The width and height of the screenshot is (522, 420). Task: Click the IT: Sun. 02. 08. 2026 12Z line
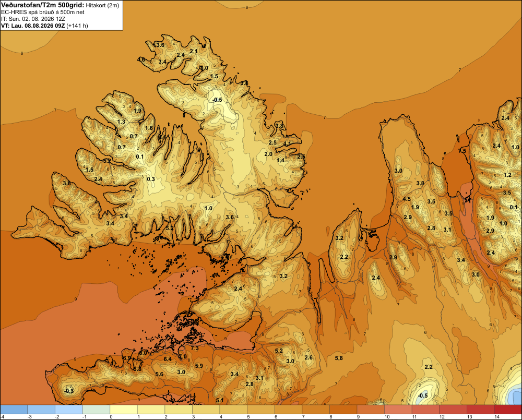33,19
